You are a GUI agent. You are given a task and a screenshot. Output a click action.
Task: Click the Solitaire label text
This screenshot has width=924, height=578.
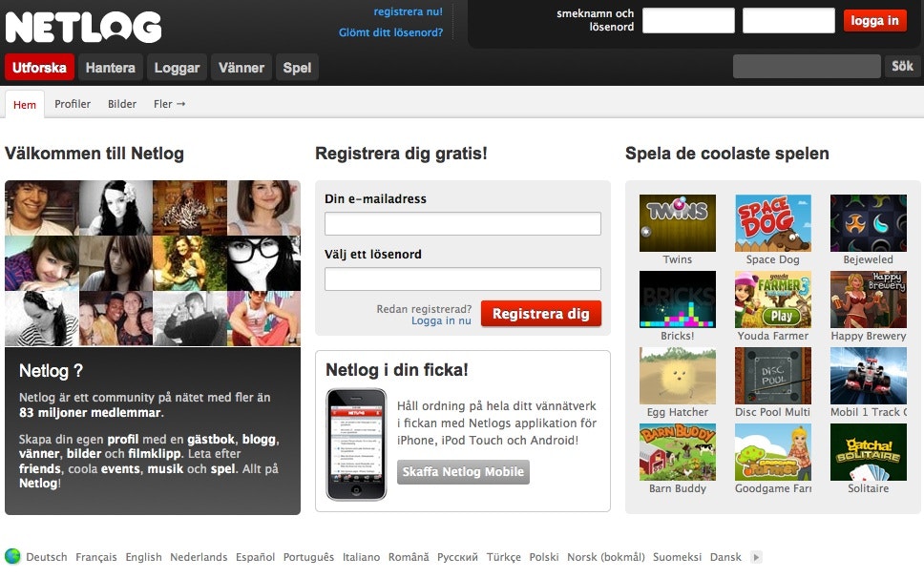pyautogui.click(x=868, y=488)
